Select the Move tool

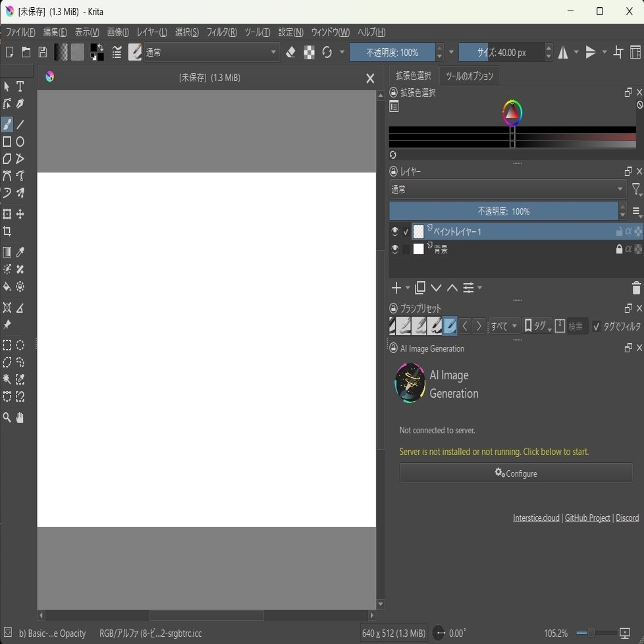coord(20,214)
